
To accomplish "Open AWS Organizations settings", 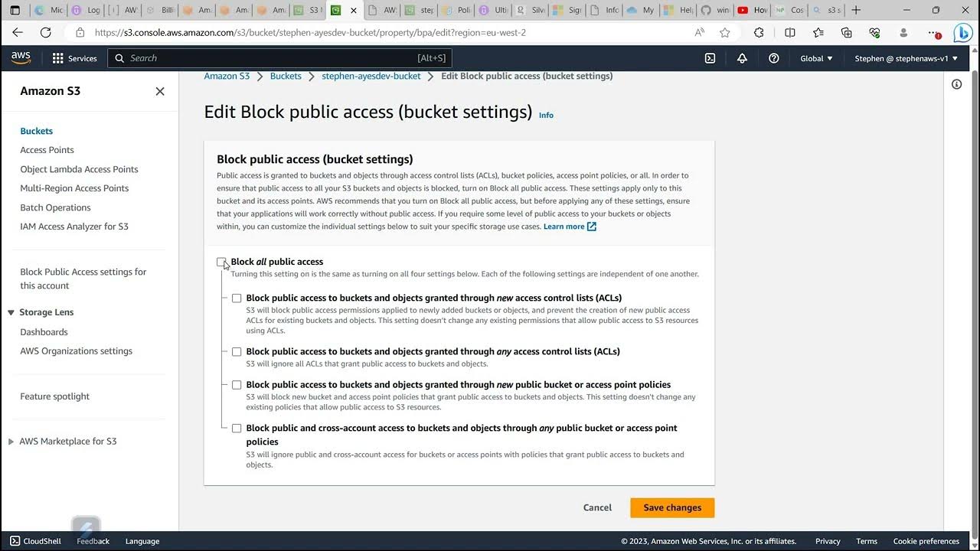I will click(x=77, y=351).
